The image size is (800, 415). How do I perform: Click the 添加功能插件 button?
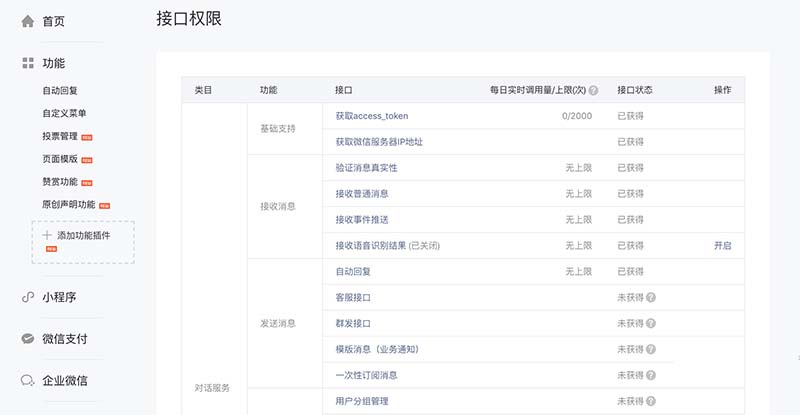click(x=83, y=242)
